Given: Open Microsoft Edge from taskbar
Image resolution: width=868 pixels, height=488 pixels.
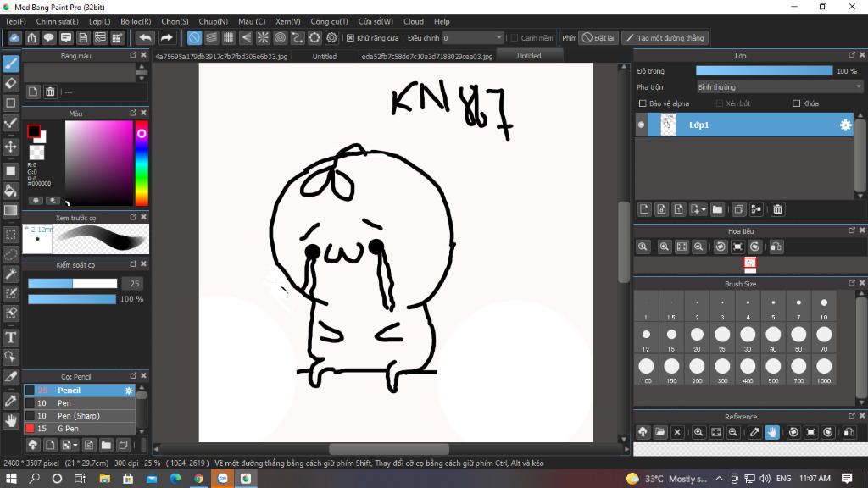Looking at the screenshot, I should pos(175,479).
